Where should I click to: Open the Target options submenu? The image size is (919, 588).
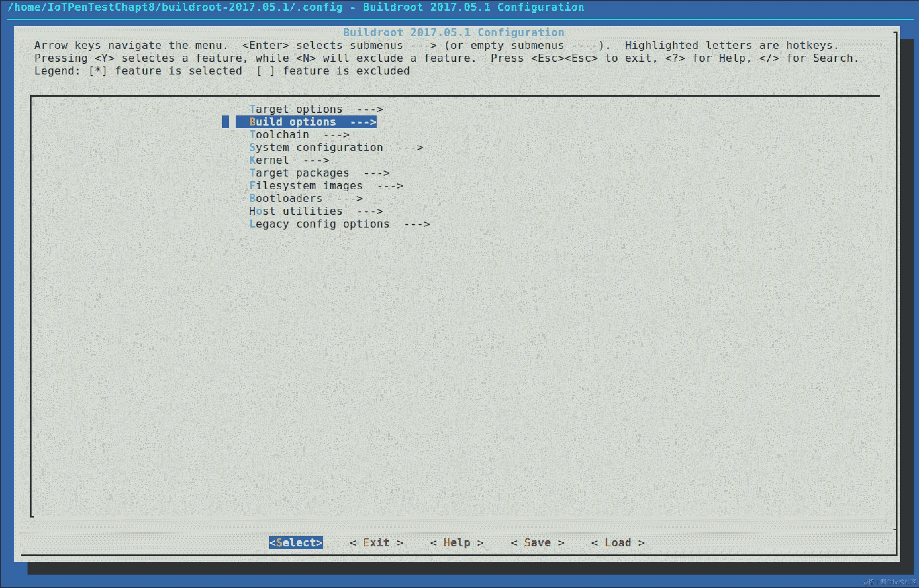316,109
